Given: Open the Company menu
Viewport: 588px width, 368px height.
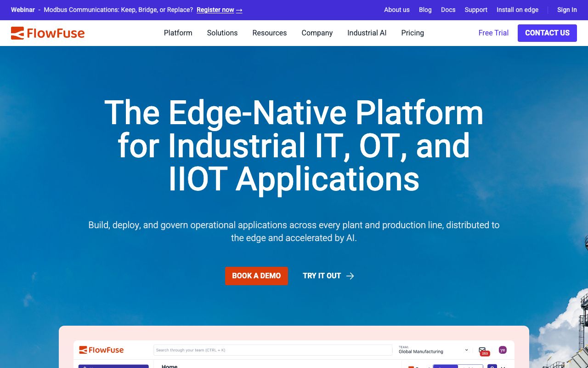Looking at the screenshot, I should click(317, 33).
